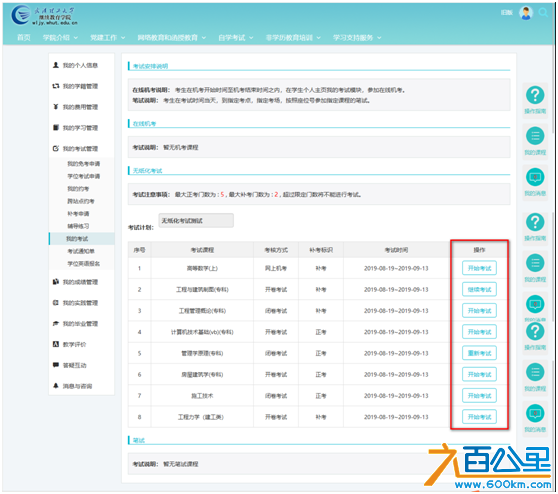Expand the 自学考试 dropdown menu

tap(236, 37)
